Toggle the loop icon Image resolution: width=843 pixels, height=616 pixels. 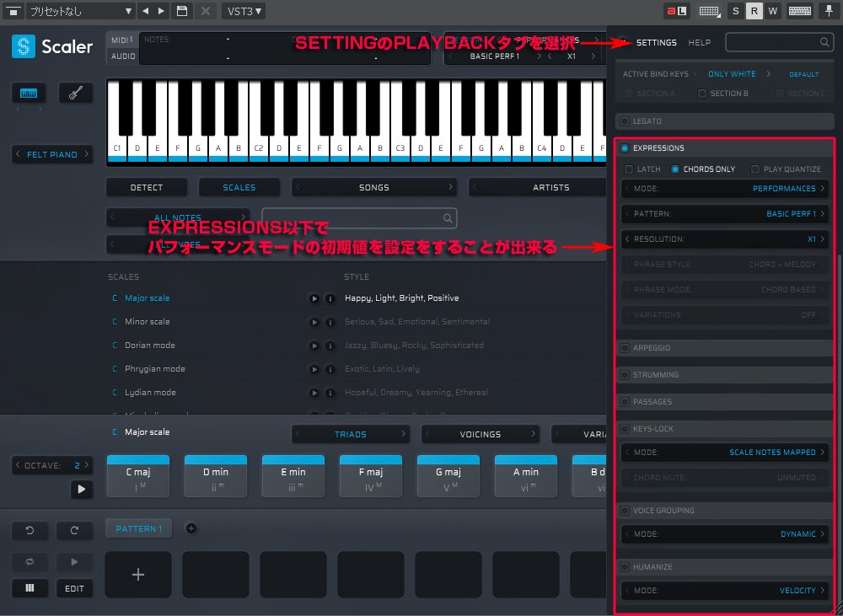pos(30,562)
